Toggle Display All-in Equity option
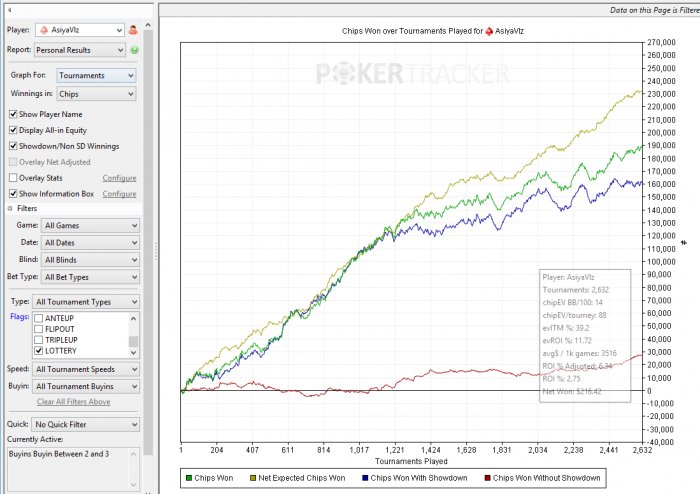 [13, 130]
